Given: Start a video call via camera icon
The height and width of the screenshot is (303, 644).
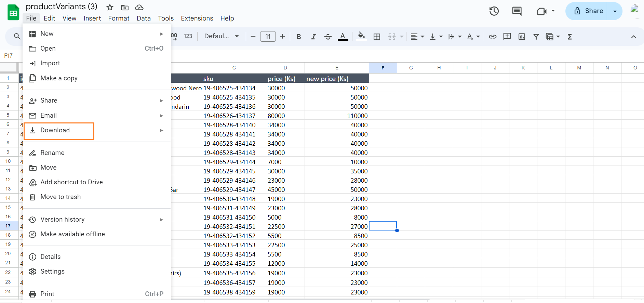Looking at the screenshot, I should pyautogui.click(x=542, y=11).
